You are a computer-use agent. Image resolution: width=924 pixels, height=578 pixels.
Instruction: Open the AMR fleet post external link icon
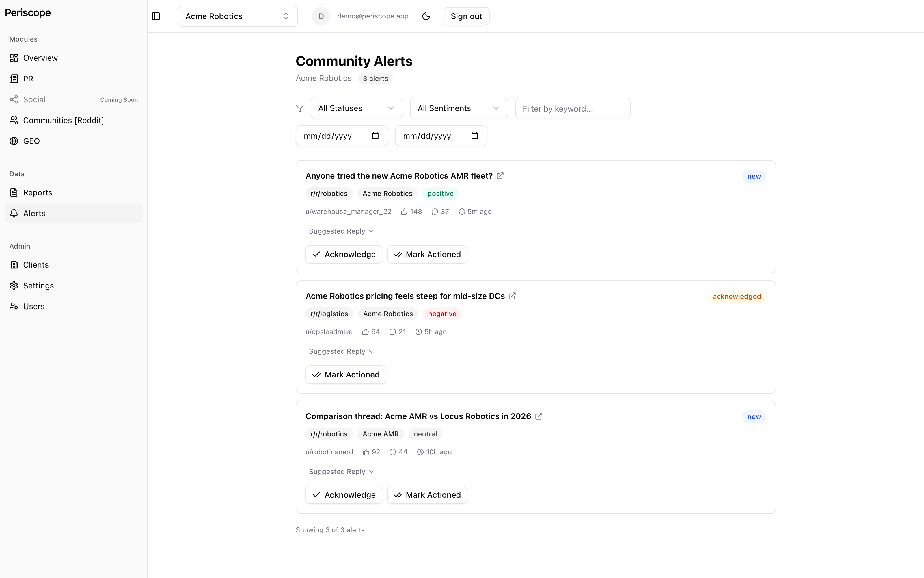tap(500, 176)
